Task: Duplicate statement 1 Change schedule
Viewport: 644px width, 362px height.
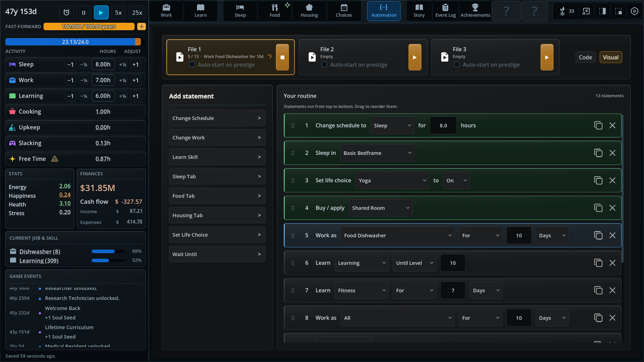Action: coord(598,125)
